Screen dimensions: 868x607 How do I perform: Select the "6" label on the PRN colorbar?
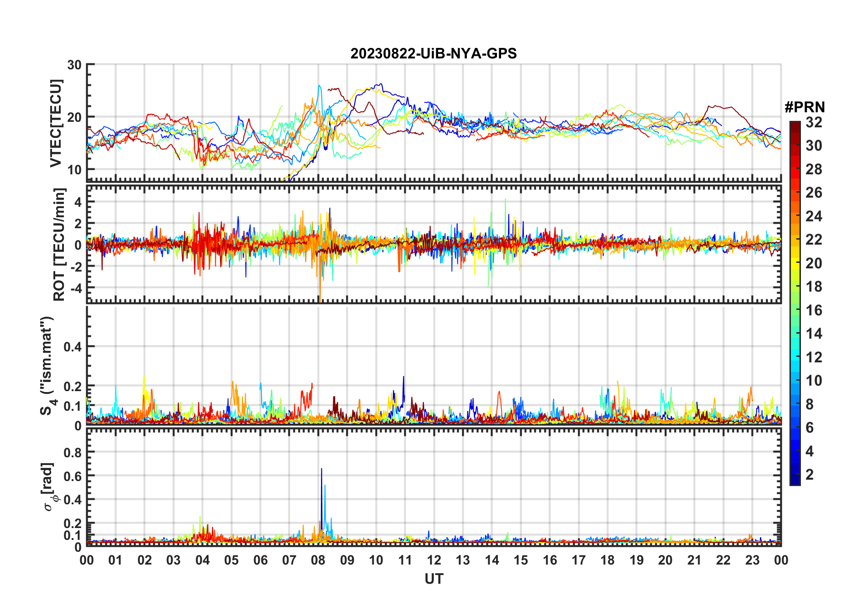[810, 428]
